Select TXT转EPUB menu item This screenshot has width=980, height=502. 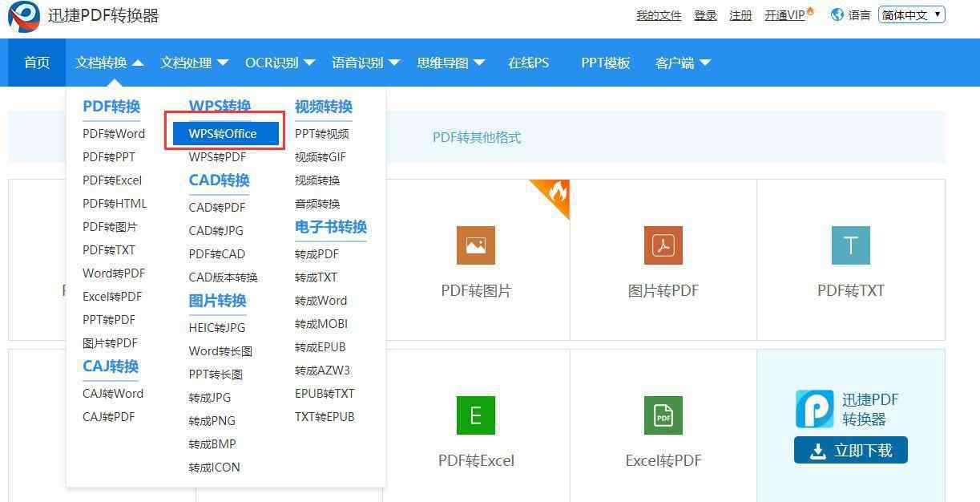tap(325, 416)
